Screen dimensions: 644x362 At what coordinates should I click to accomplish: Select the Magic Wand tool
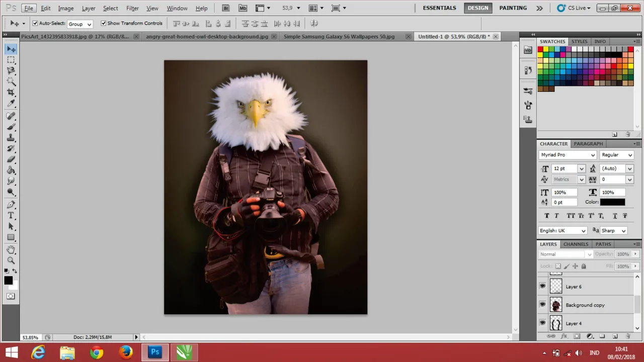11,82
